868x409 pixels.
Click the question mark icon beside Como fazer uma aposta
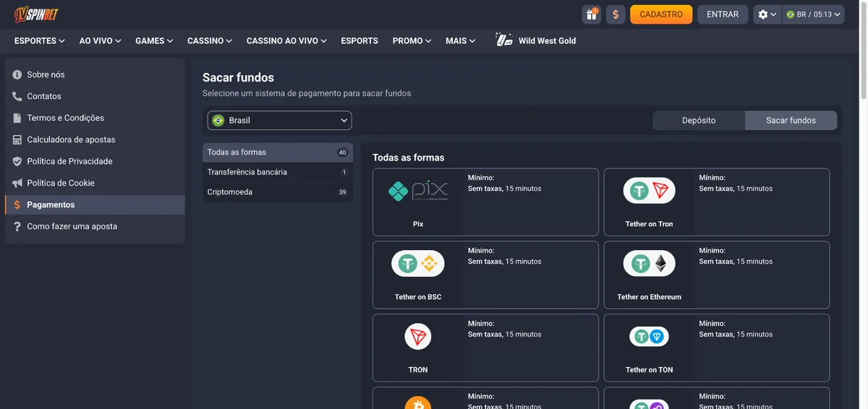point(17,226)
